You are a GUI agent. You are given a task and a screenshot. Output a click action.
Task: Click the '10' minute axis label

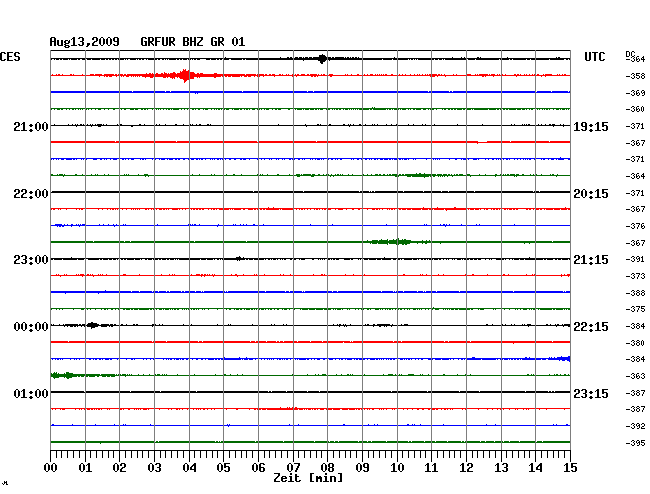click(x=397, y=468)
